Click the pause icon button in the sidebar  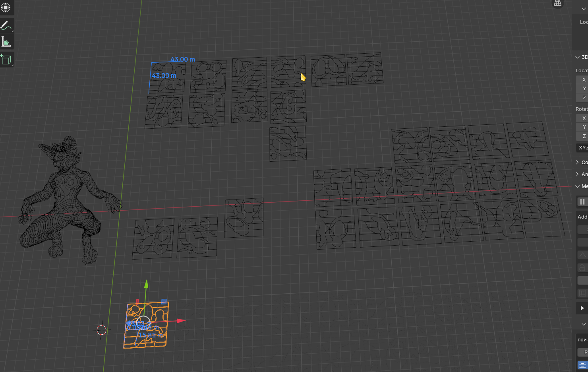click(582, 201)
